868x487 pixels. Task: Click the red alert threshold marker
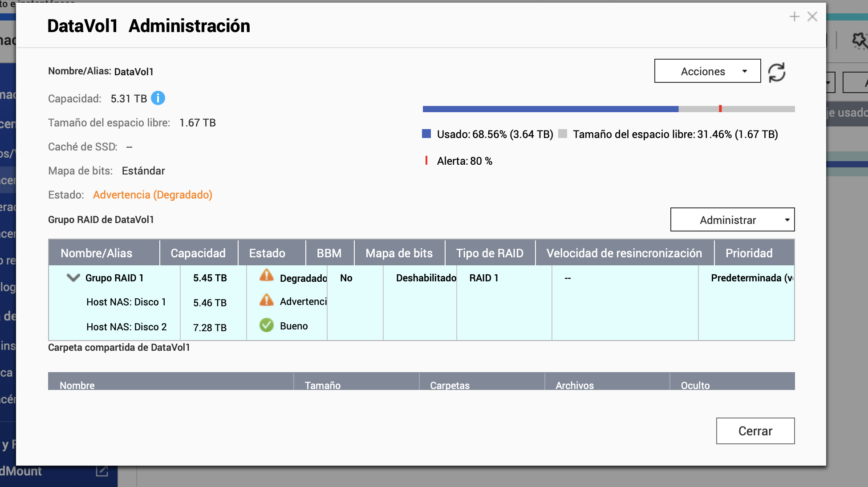(720, 109)
